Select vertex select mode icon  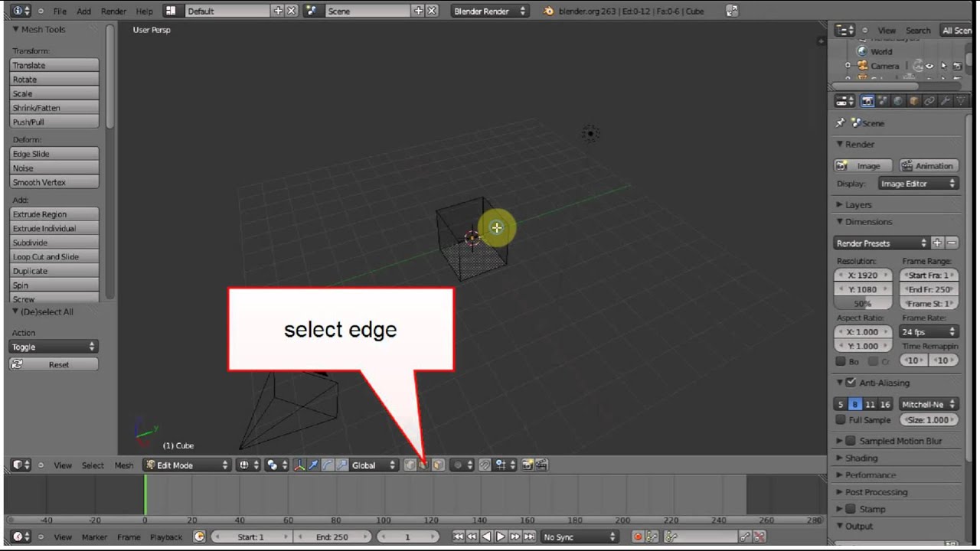tap(410, 465)
